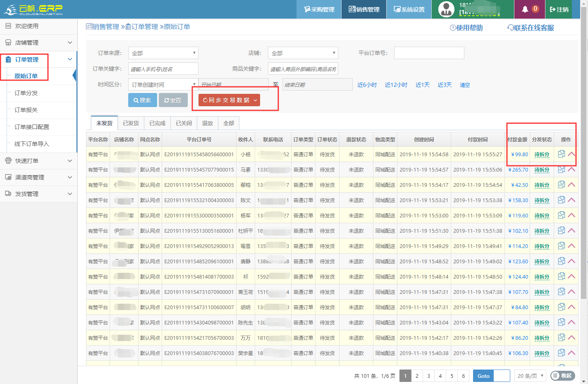Open the 20条/页 page size dropdown

click(531, 376)
